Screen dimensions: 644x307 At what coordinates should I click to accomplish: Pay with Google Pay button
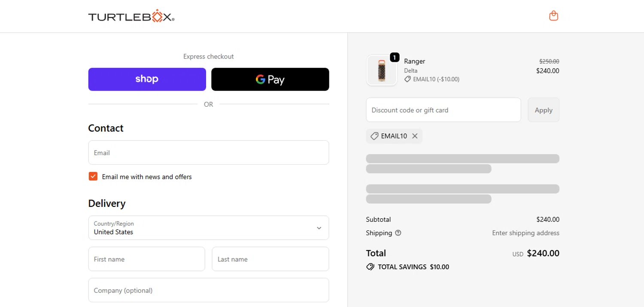pos(270,79)
